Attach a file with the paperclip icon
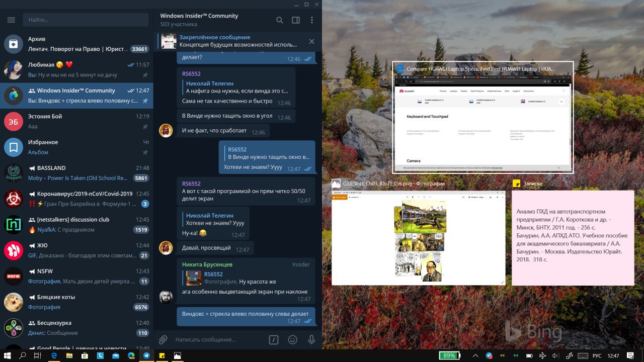Screen dimensions: 644x362 pos(163,340)
